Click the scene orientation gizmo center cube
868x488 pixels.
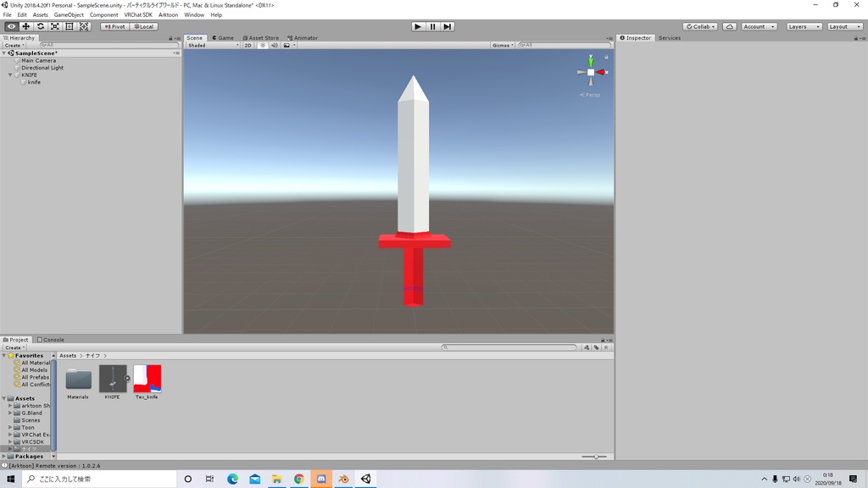coord(591,73)
